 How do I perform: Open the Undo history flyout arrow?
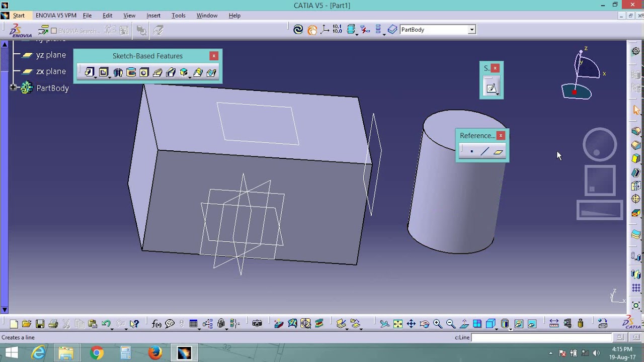[112, 328]
